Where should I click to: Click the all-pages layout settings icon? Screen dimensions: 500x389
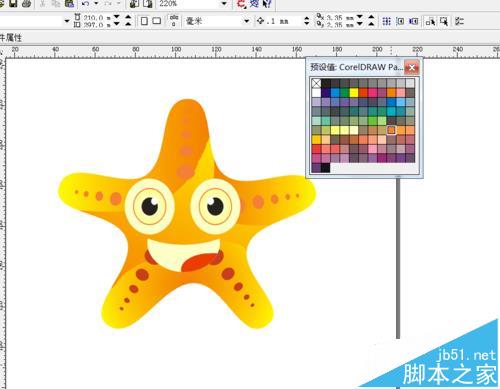coord(174,21)
